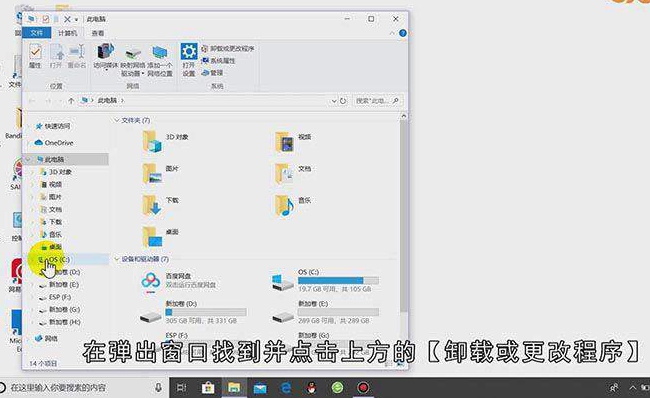Select the 百度网盘 icon under devices
650x398 pixels.
pos(150,282)
